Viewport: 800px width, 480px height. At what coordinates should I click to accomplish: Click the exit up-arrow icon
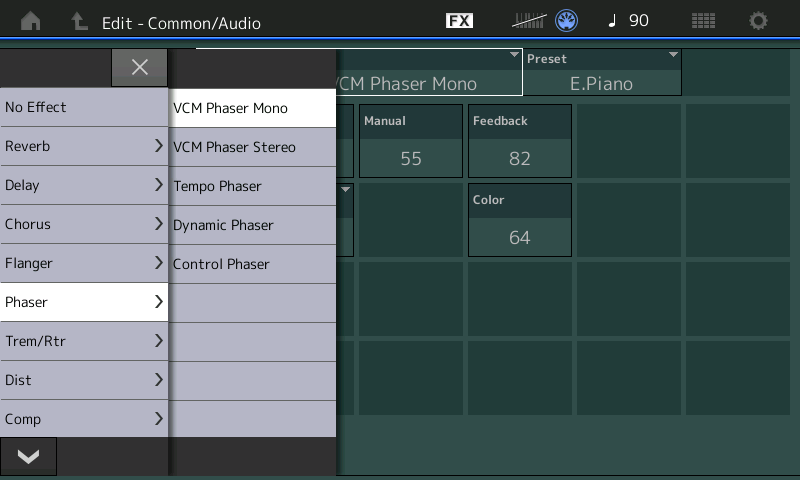[x=79, y=21]
